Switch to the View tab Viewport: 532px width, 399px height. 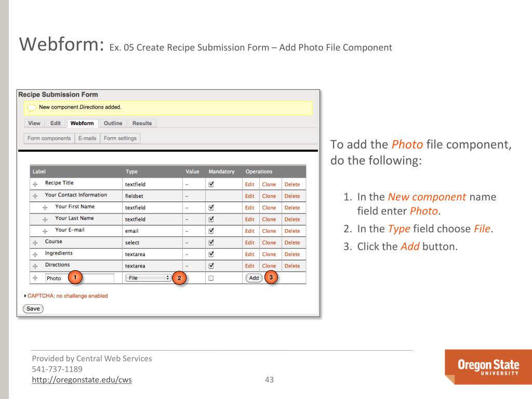point(34,123)
